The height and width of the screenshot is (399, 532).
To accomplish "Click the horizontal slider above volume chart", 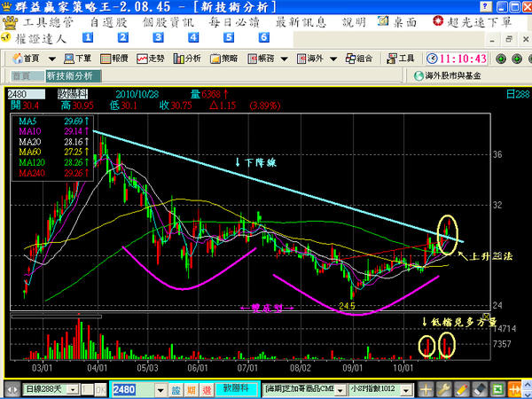I will [57, 317].
